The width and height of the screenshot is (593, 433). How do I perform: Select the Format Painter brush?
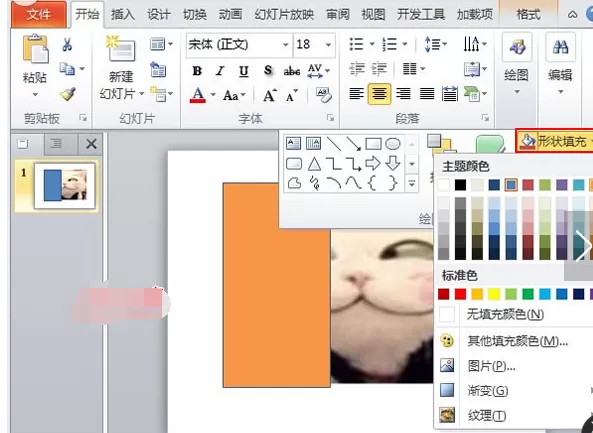point(68,94)
